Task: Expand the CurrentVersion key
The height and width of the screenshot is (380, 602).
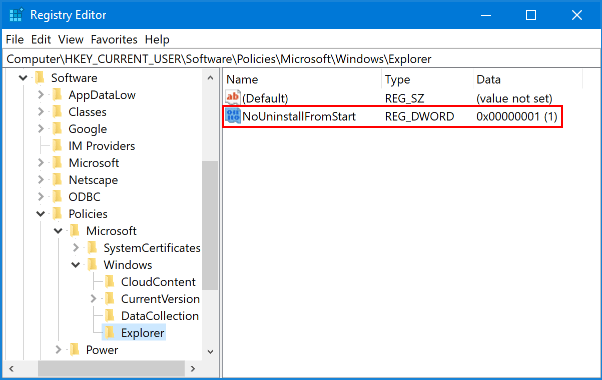Action: click(93, 299)
